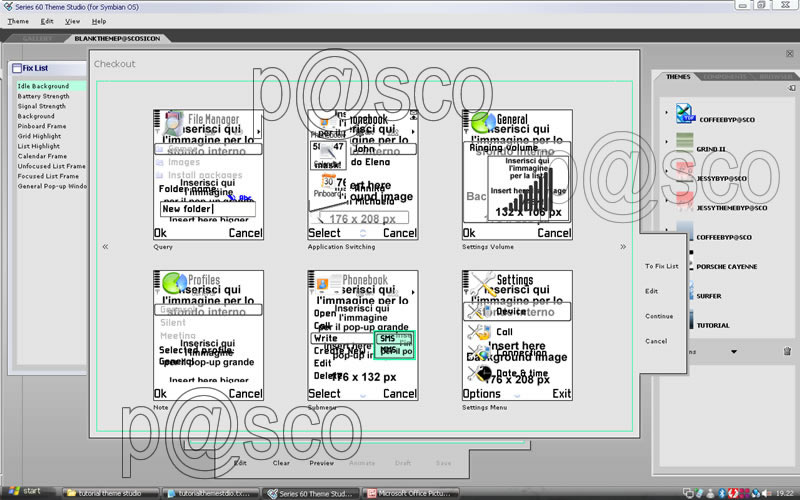The image size is (800, 500).
Task: Go to next checkout page arrow
Action: click(623, 246)
